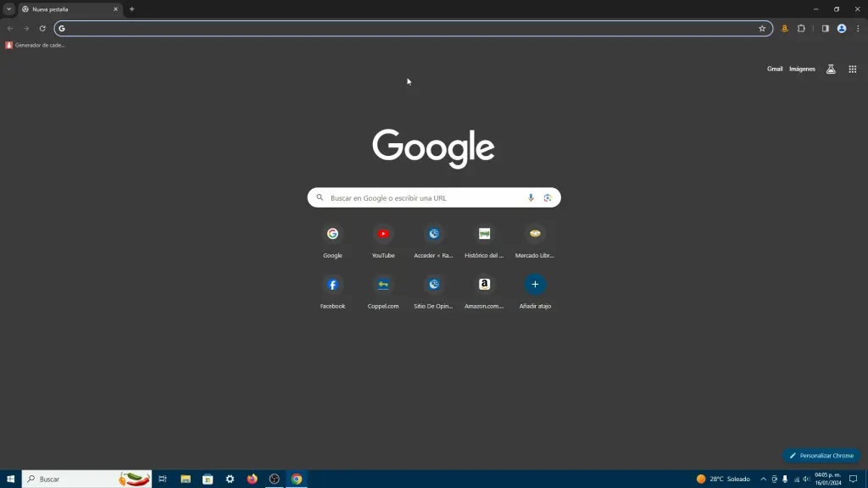Open 'Generador de cade...' bookmark
Viewport: 868px width, 488px height.
35,45
